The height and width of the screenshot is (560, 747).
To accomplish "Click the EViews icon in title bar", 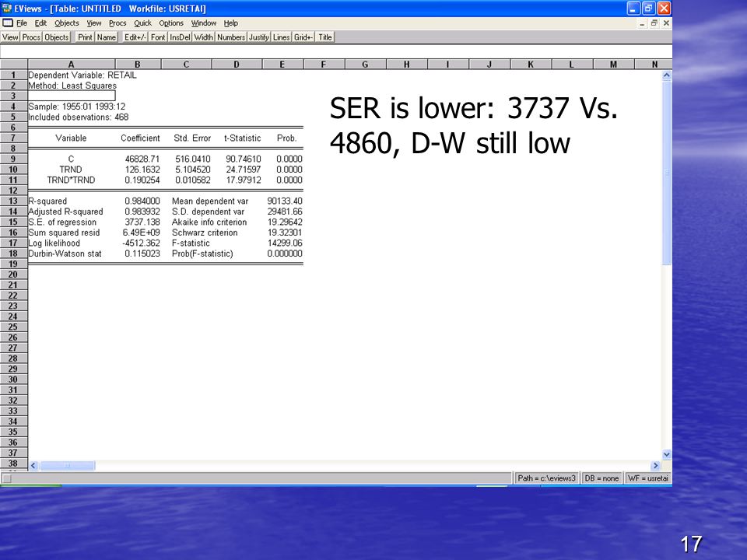I will tap(7, 8).
